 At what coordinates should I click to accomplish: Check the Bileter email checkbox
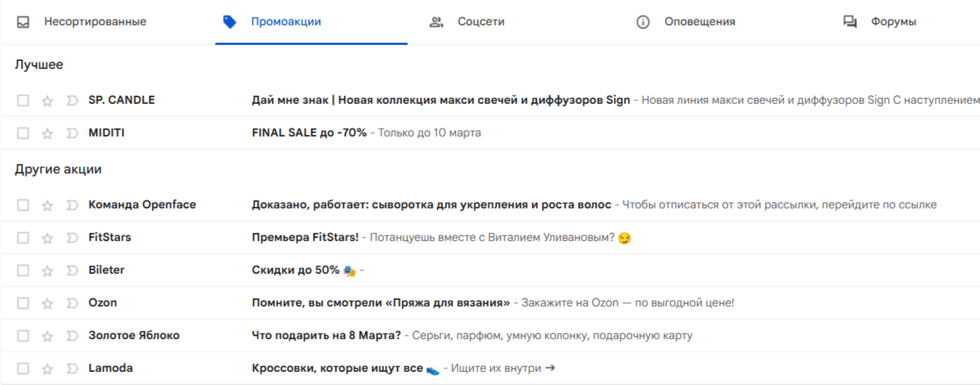(23, 271)
